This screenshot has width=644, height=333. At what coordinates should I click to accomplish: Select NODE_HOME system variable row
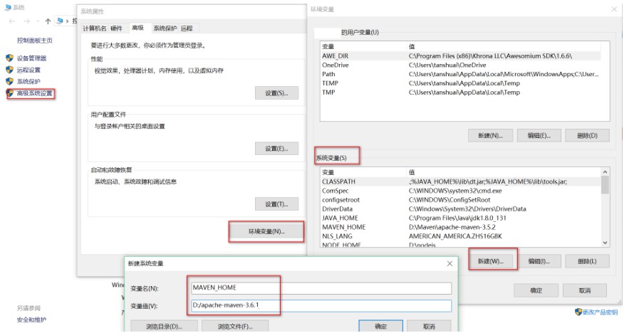[x=461, y=245]
